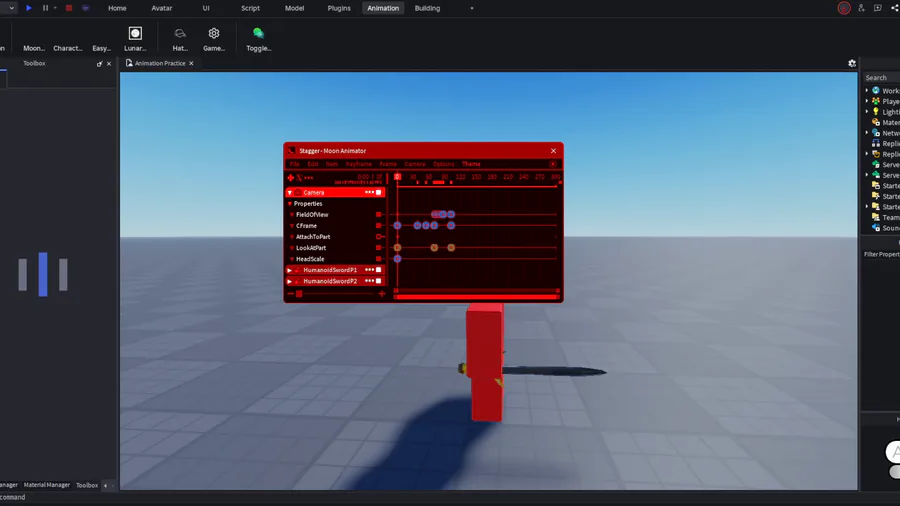Select the HeadScale keyframe at frame 0
This screenshot has width=900, height=506.
coord(397,259)
